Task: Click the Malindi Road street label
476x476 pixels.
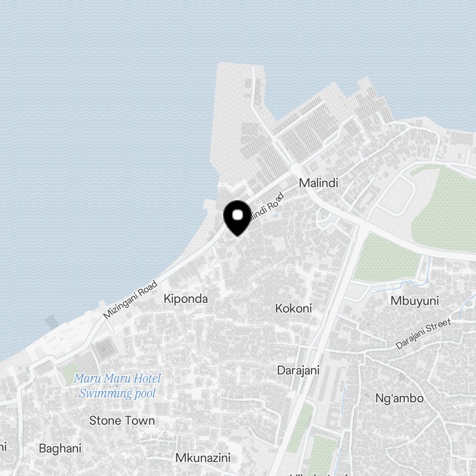Action: pyautogui.click(x=266, y=207)
